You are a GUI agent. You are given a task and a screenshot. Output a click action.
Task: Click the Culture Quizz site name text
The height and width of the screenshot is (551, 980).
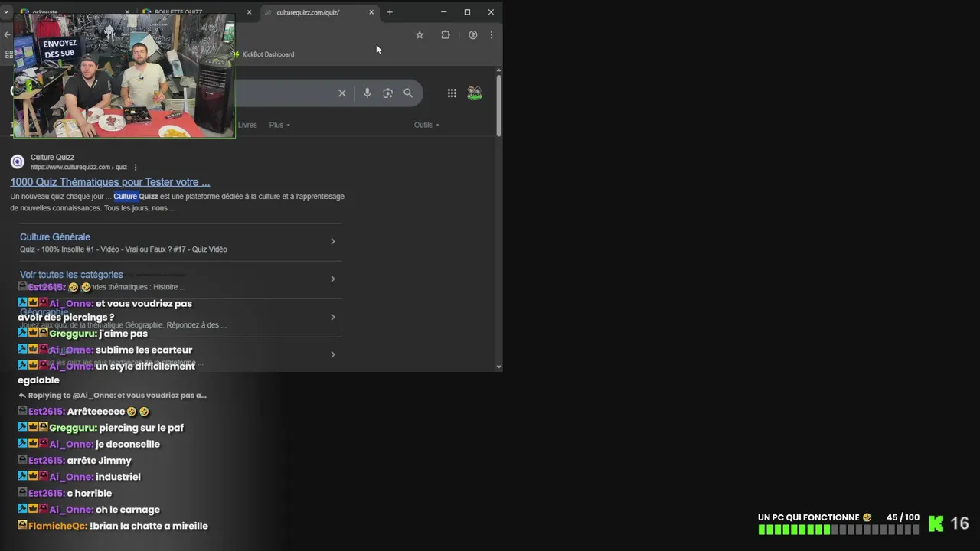pyautogui.click(x=52, y=157)
